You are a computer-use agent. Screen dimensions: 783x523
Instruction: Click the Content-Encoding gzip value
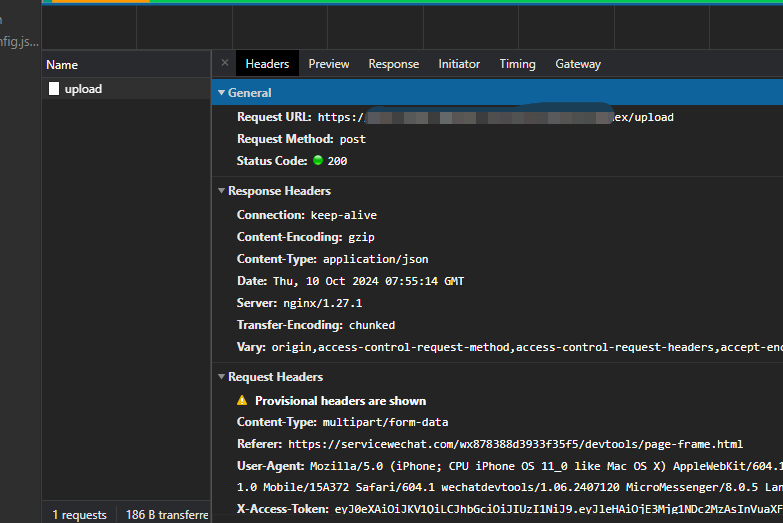(x=361, y=237)
